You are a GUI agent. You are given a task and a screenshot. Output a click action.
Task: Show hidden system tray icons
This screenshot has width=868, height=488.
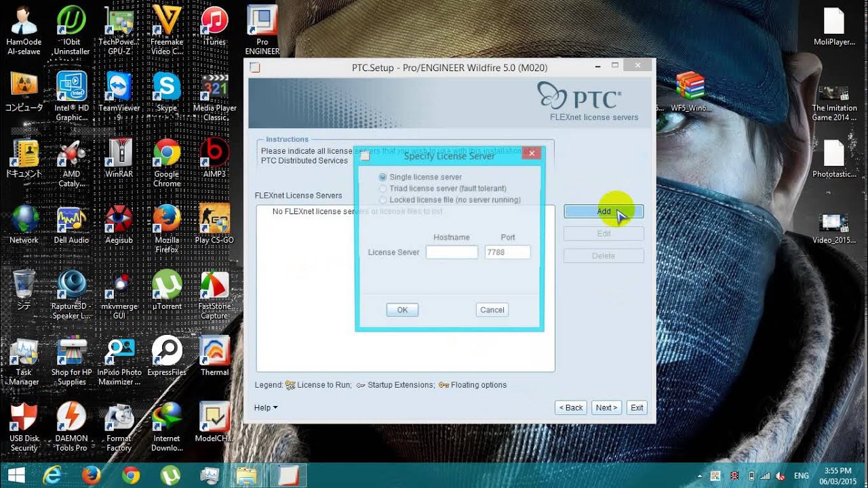point(699,475)
